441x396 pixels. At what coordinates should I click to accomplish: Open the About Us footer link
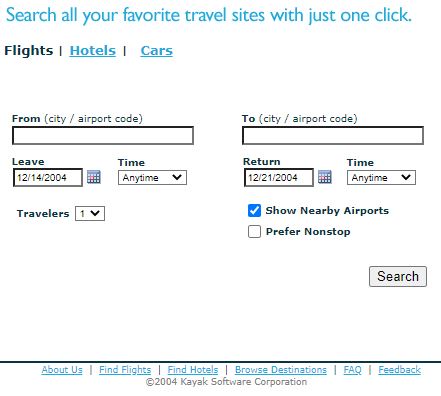[x=62, y=370]
